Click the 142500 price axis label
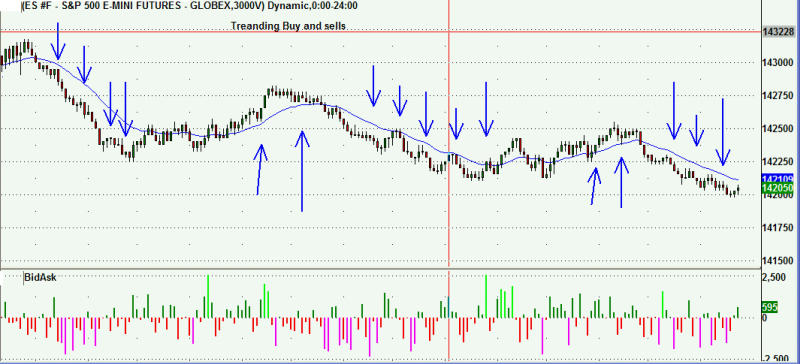 coord(778,129)
